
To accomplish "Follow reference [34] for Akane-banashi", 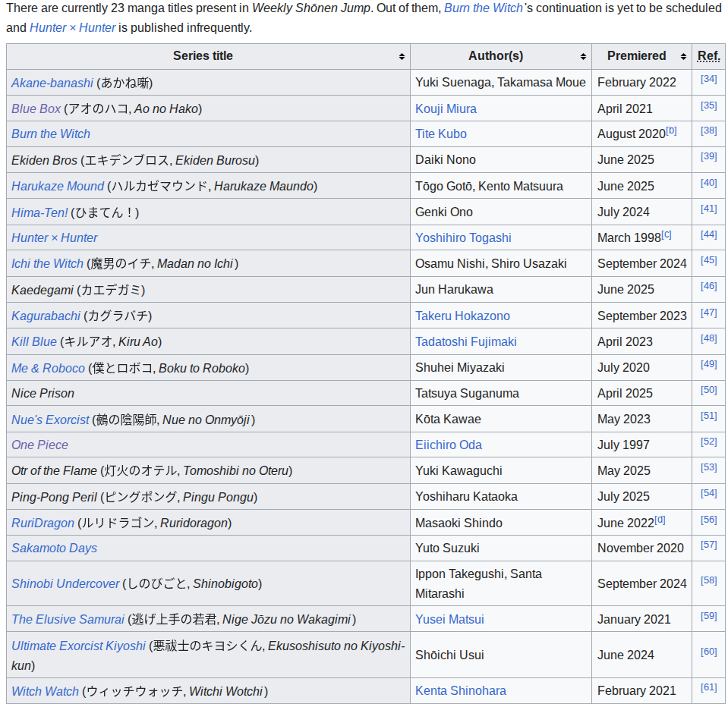I will coord(708,79).
